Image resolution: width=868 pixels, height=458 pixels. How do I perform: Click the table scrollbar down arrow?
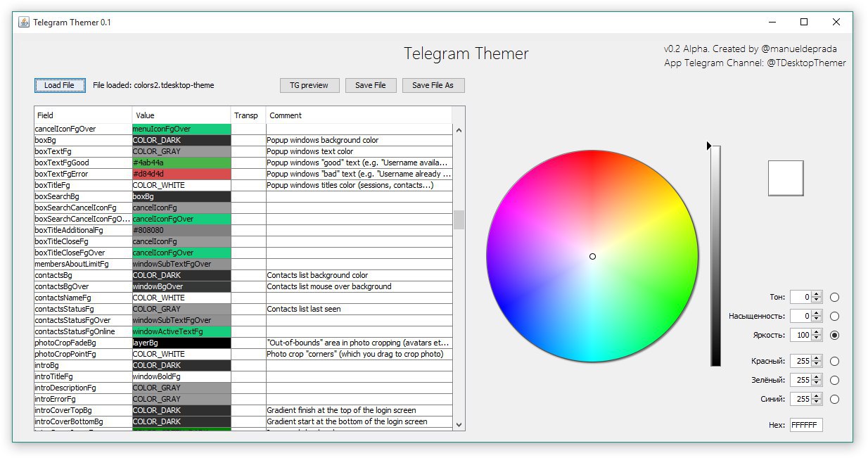point(459,424)
